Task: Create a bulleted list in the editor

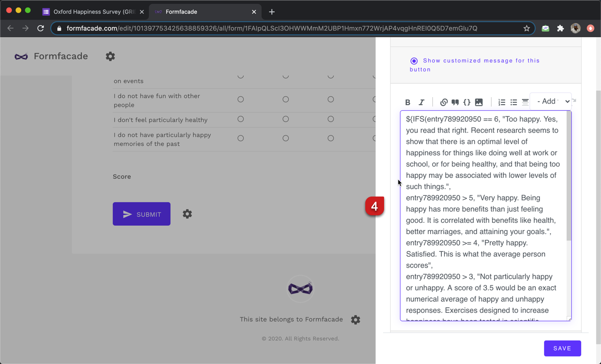Action: [514, 102]
